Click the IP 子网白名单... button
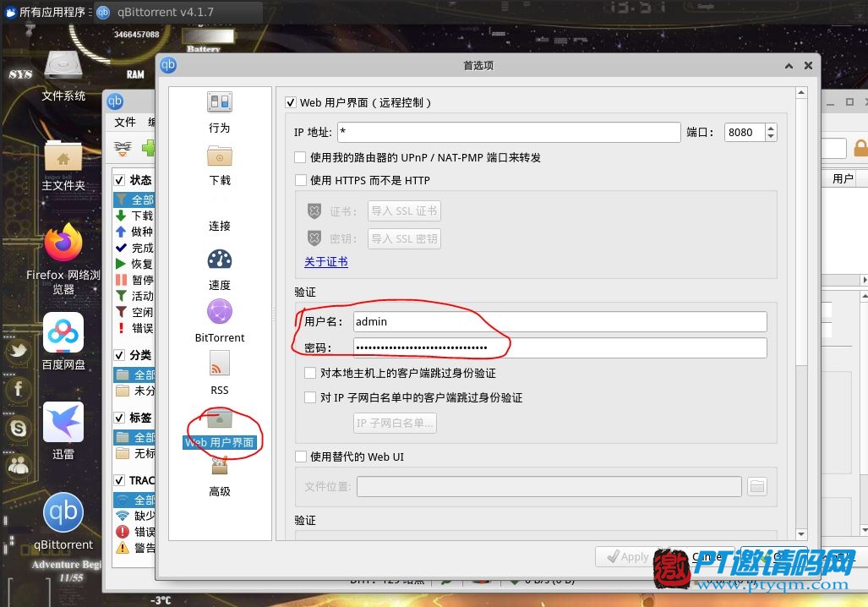Image resolution: width=868 pixels, height=607 pixels. coord(395,424)
